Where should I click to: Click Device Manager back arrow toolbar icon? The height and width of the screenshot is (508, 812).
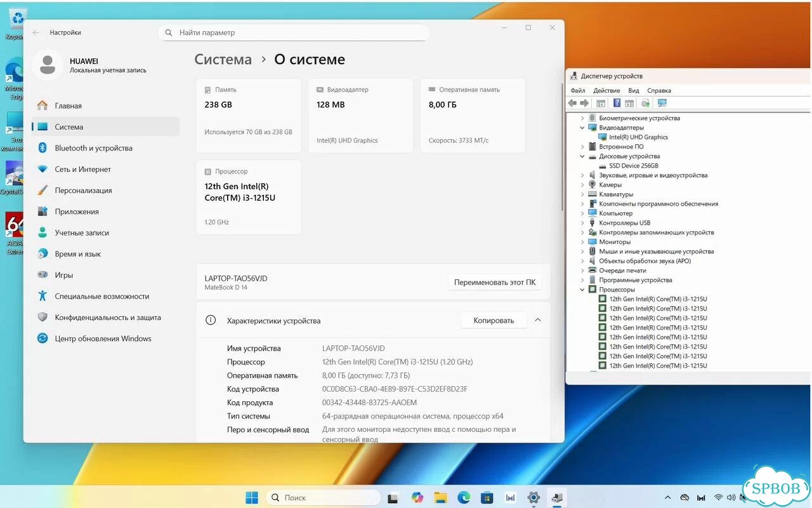[573, 103]
